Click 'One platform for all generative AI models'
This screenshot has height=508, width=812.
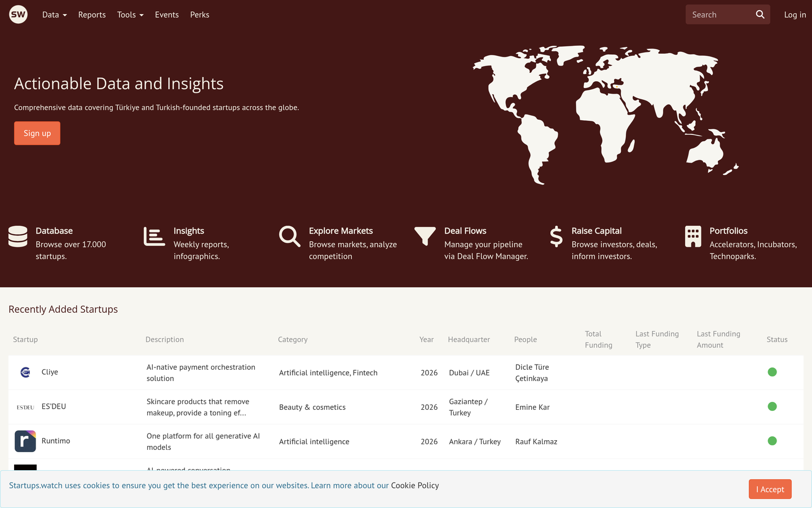pyautogui.click(x=203, y=441)
